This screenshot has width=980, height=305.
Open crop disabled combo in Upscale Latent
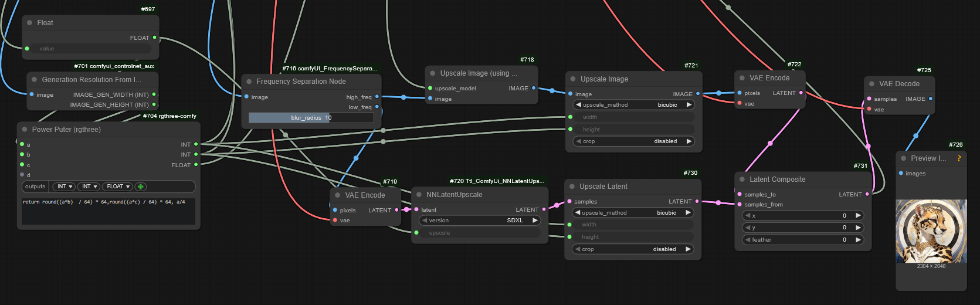click(633, 249)
